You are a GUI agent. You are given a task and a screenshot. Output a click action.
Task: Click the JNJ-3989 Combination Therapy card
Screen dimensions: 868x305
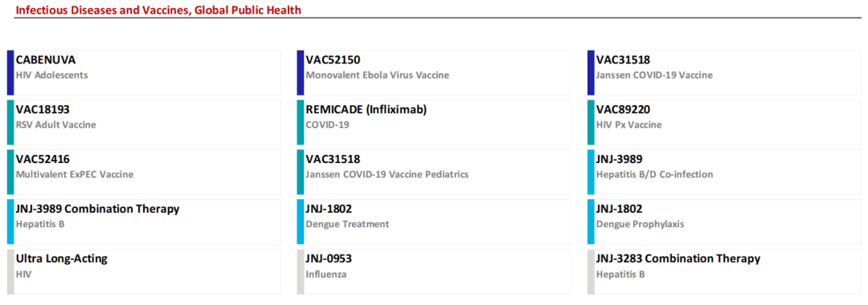coord(144,222)
